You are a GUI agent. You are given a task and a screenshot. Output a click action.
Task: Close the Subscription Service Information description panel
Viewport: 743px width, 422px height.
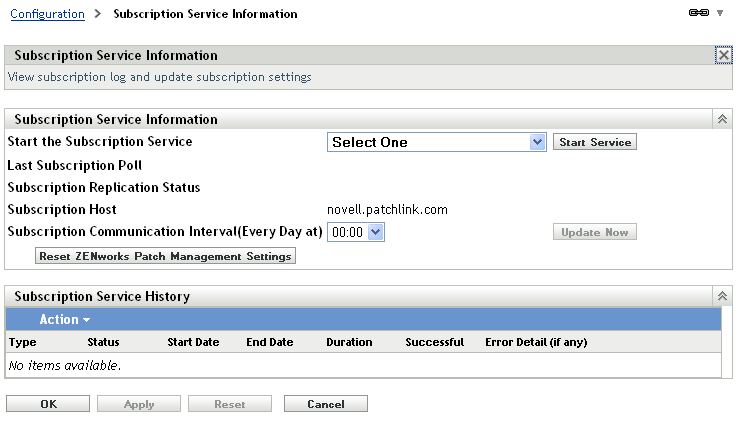723,56
